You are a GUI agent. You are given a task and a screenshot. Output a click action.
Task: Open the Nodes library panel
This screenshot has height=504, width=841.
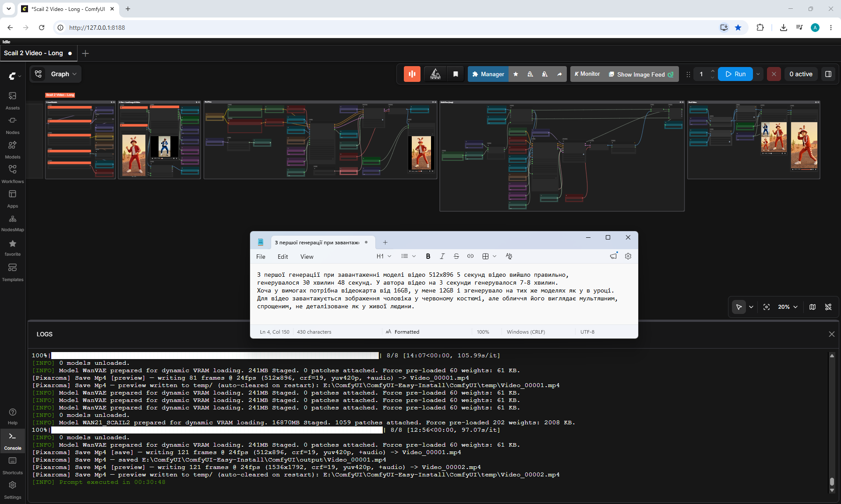(13, 125)
